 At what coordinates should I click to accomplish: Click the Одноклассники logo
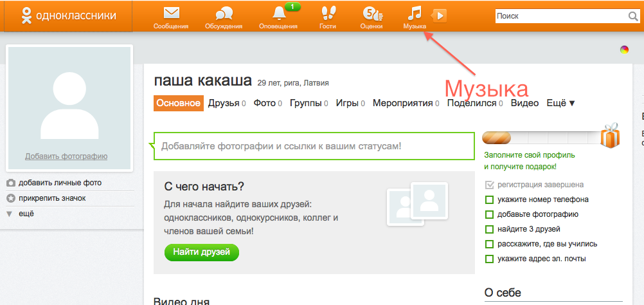tap(69, 15)
